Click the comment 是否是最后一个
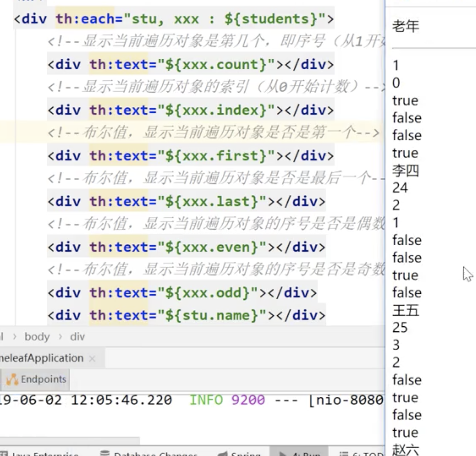The width and height of the screenshot is (476, 456). (216, 179)
